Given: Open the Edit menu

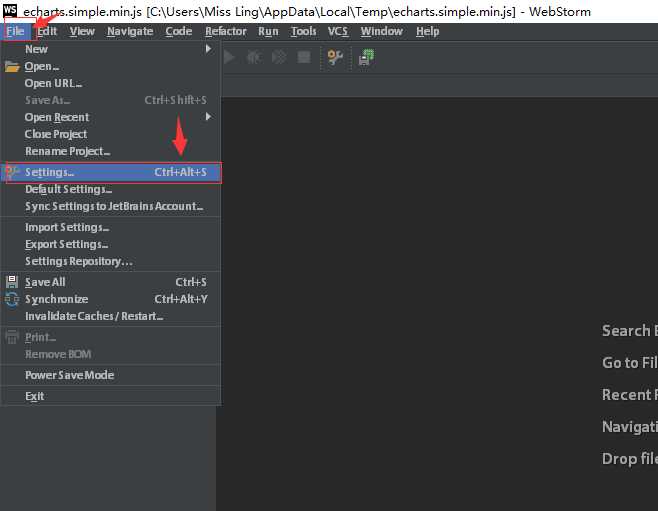Looking at the screenshot, I should pyautogui.click(x=47, y=31).
